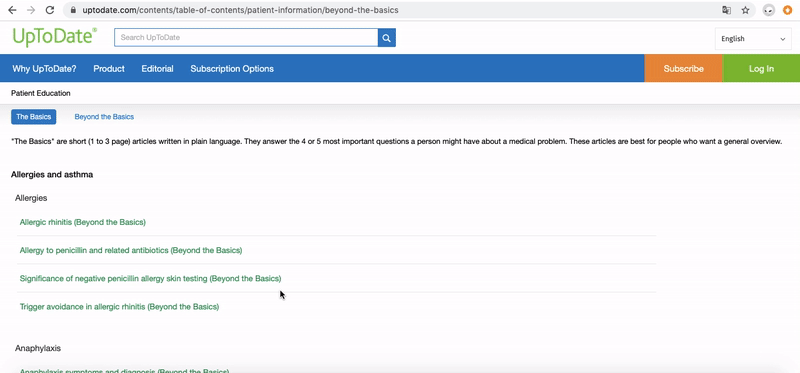
Task: Click the browser forward arrow
Action: click(x=31, y=10)
